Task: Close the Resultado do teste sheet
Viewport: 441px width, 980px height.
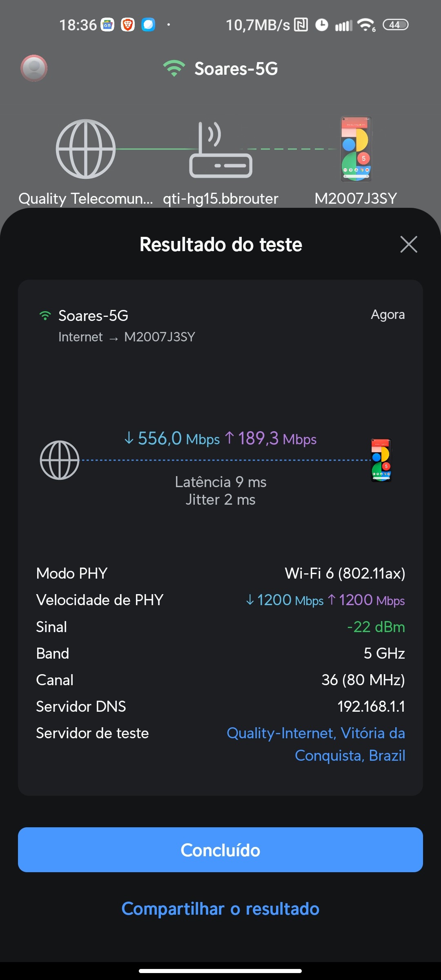Action: click(x=409, y=245)
